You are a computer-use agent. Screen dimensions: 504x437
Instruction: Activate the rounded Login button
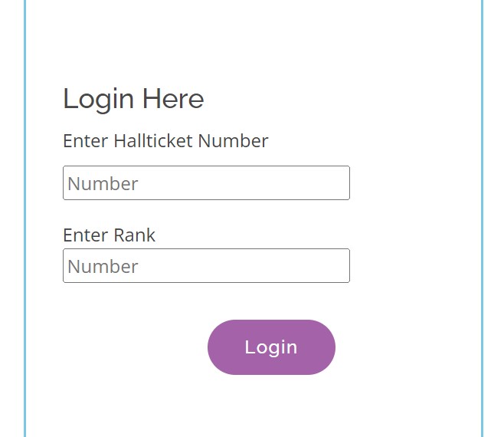[271, 347]
